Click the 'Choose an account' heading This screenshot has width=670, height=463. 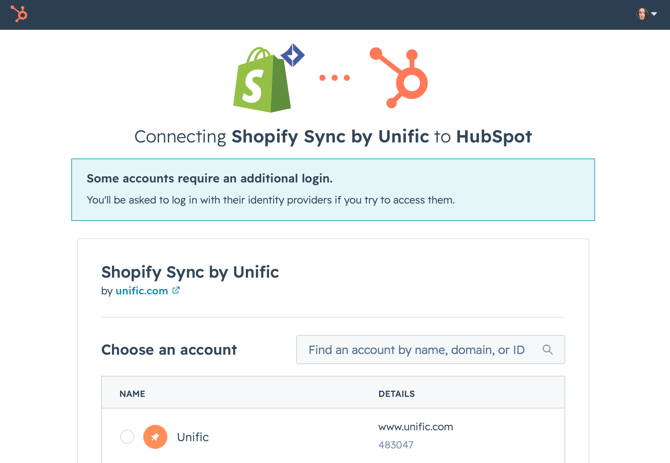(x=169, y=350)
